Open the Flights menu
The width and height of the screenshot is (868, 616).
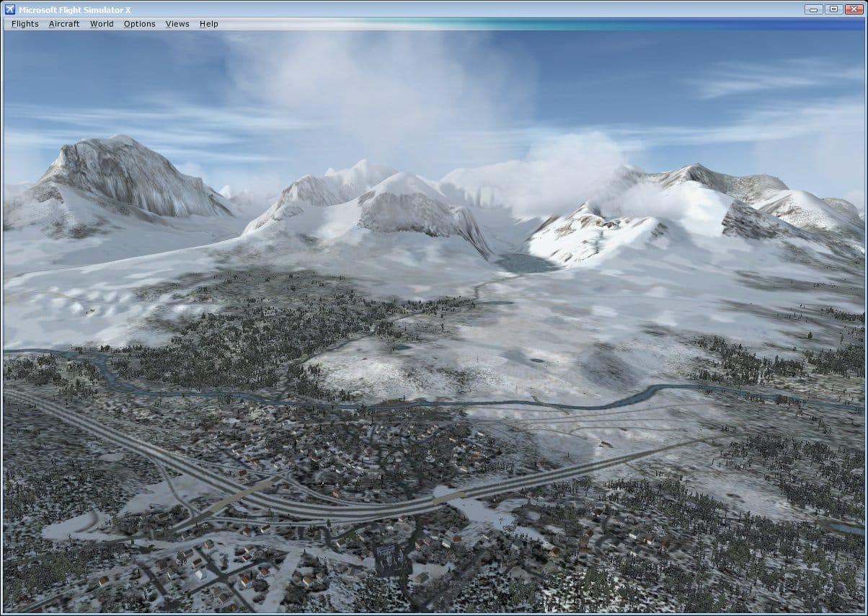25,24
